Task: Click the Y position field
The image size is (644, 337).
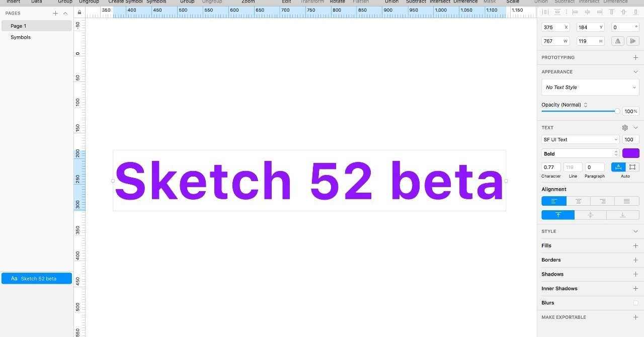Action: point(590,27)
